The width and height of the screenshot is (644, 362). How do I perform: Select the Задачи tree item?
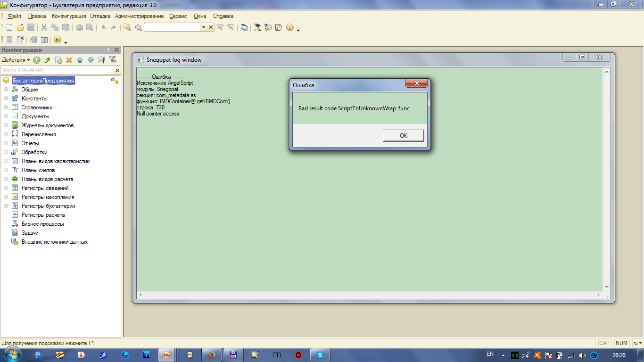coord(30,233)
